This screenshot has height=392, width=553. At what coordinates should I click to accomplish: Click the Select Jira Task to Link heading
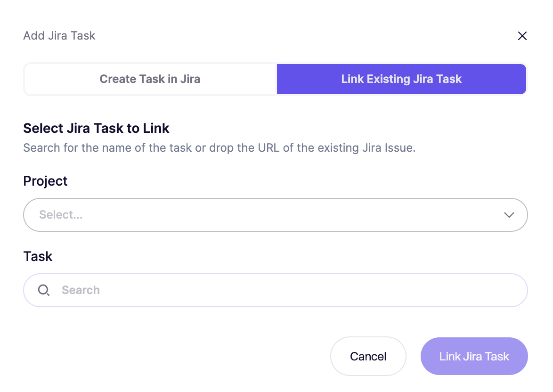[96, 128]
